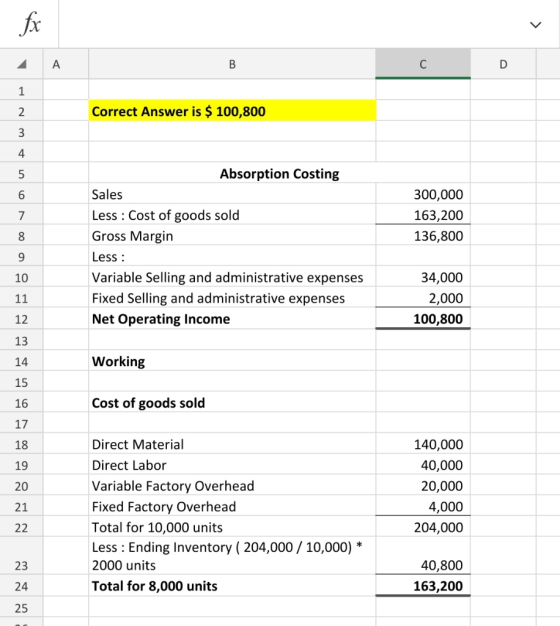Viewport: 560px width, 626px height.
Task: Select the 'Sales' label cell
Action: [232, 194]
